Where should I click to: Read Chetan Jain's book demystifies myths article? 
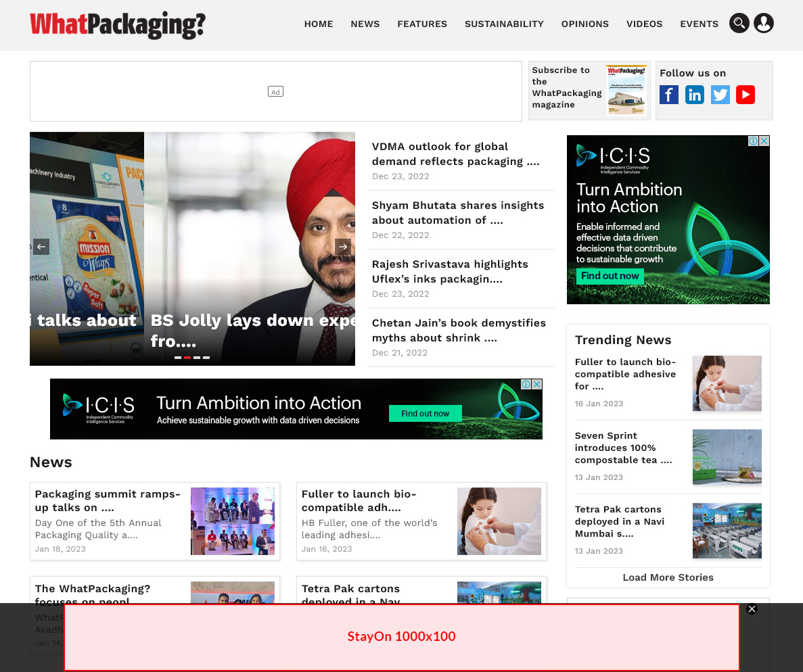tap(459, 331)
